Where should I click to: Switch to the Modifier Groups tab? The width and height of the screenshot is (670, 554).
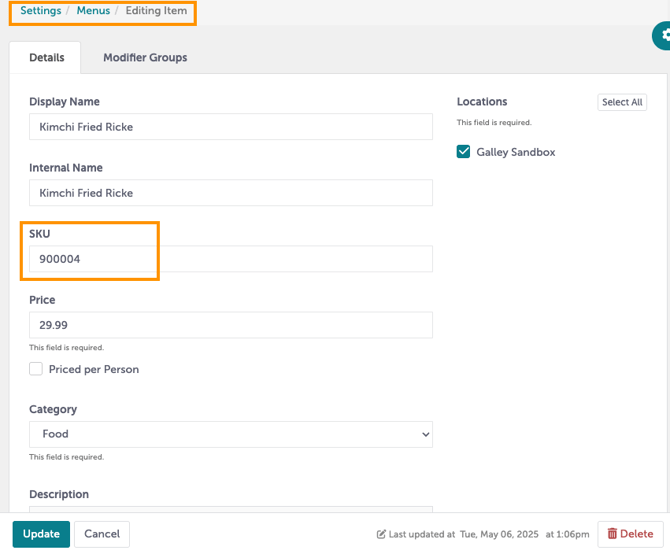click(145, 58)
